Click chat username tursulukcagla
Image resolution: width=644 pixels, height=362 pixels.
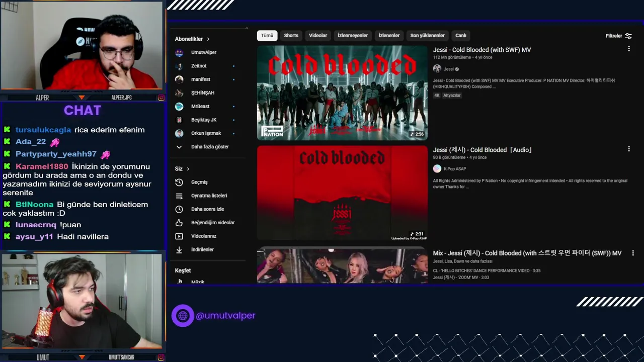click(43, 130)
